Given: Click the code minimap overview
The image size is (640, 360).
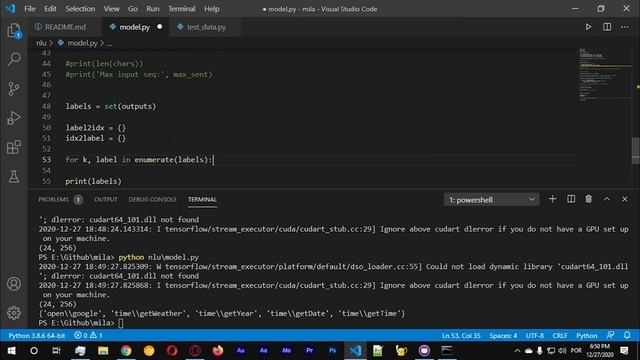Looking at the screenshot, I should (605, 74).
